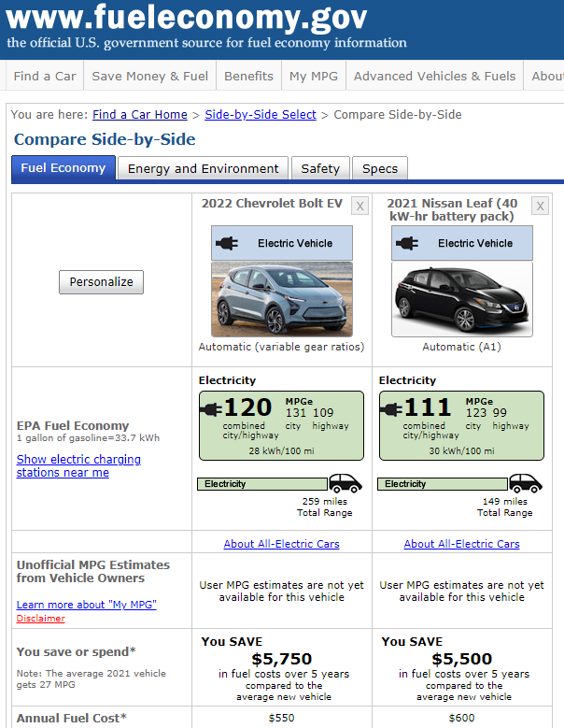Open the My MPG menu
The height and width of the screenshot is (728, 564).
(x=314, y=76)
